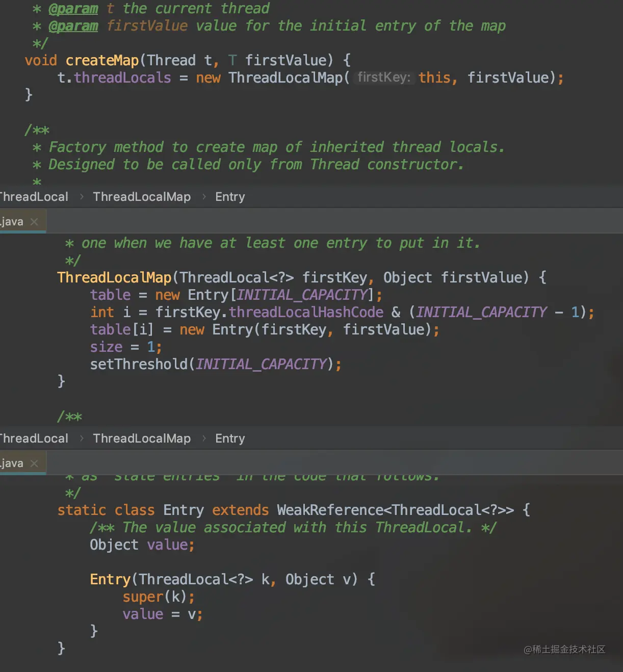Image resolution: width=623 pixels, height=672 pixels.
Task: Click INITIAL_CAPACITY inside the setThreshold call
Action: [261, 364]
